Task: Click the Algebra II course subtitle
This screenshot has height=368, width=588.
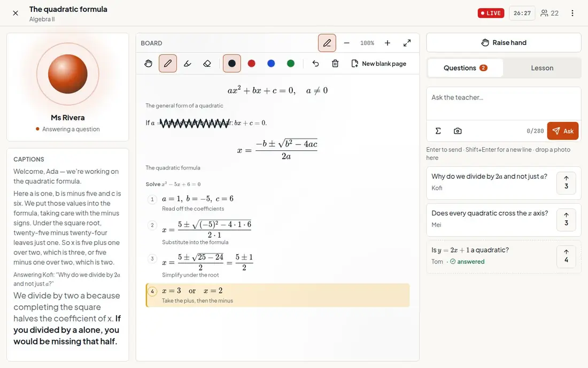Action: [42, 19]
